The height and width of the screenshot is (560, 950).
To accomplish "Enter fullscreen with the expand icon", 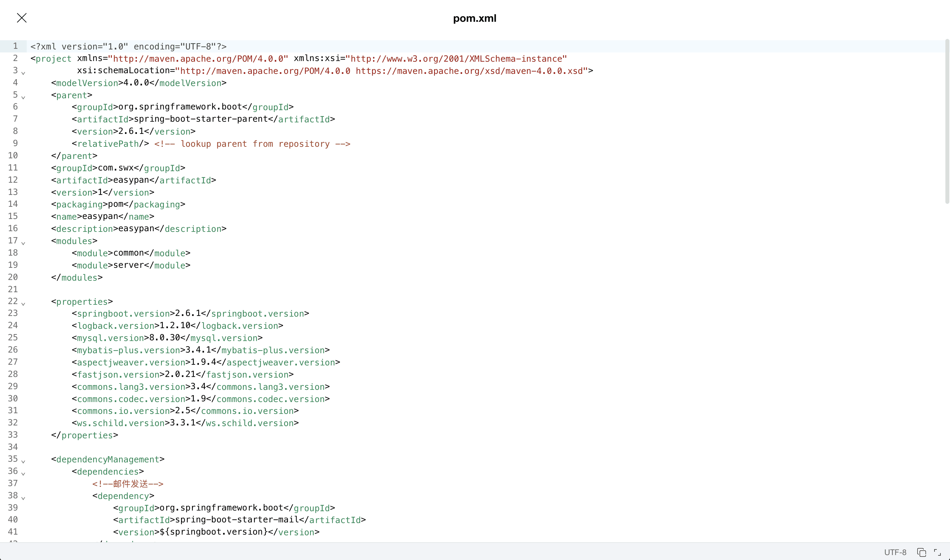I will (x=937, y=552).
